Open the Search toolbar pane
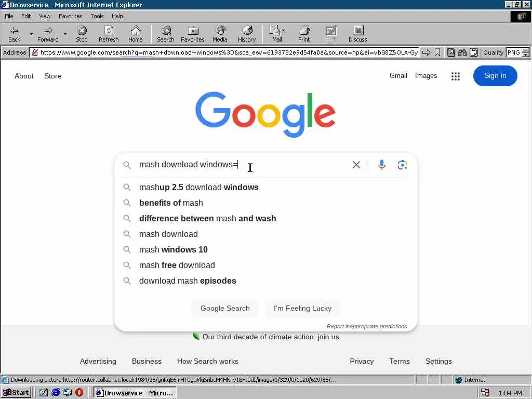Screen dimensions: 532x399 click(166, 34)
